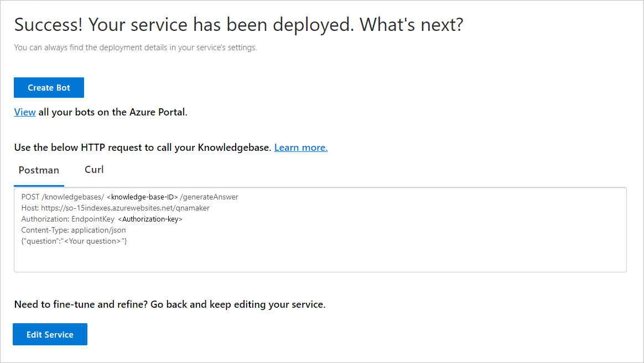Viewport: 644px width, 363px height.
Task: Click the <Authorization-key> placeholder
Action: (x=150, y=219)
